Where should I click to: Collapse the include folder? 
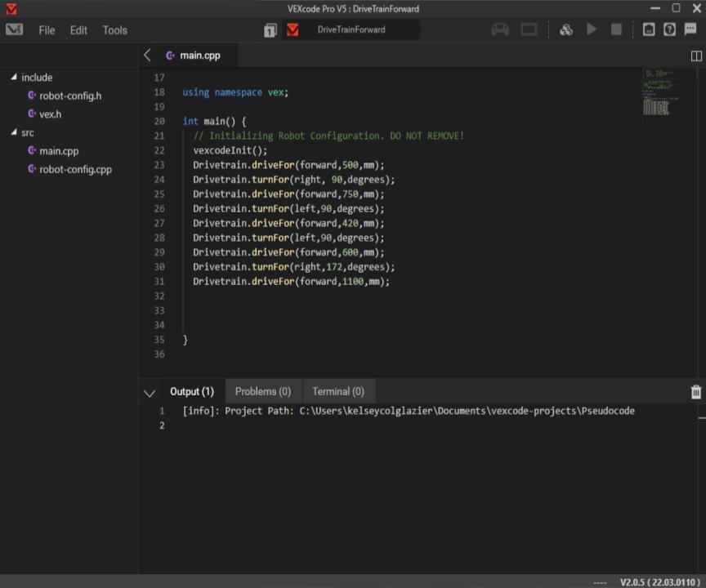[14, 78]
